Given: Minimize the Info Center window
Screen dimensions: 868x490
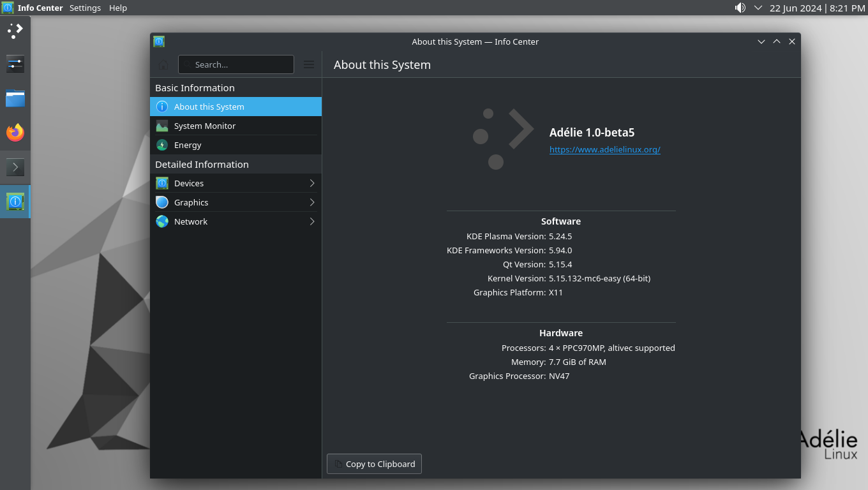Looking at the screenshot, I should pyautogui.click(x=761, y=41).
